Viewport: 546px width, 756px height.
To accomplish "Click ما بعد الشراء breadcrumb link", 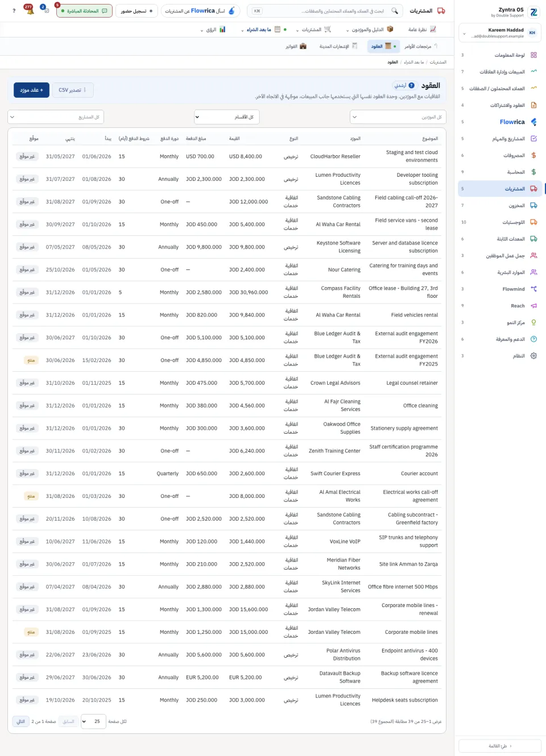I will pyautogui.click(x=413, y=62).
